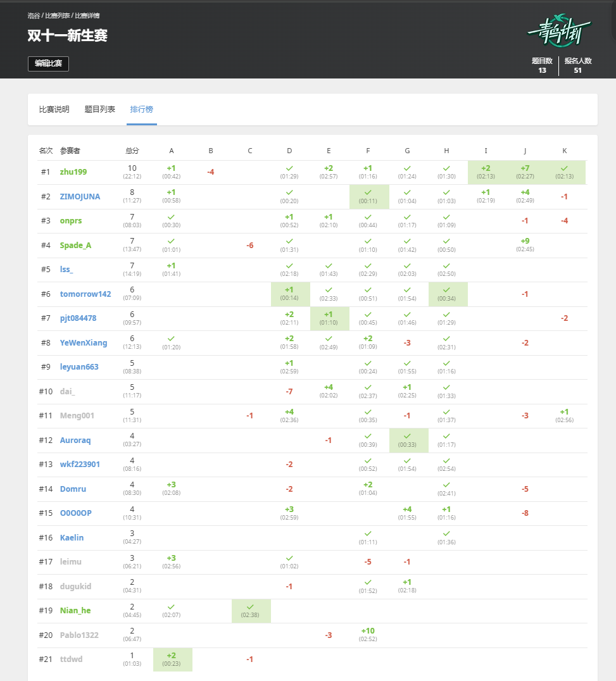Viewport: 616px width, 681px height.
Task: Select the 排行榜 tab
Action: point(141,109)
